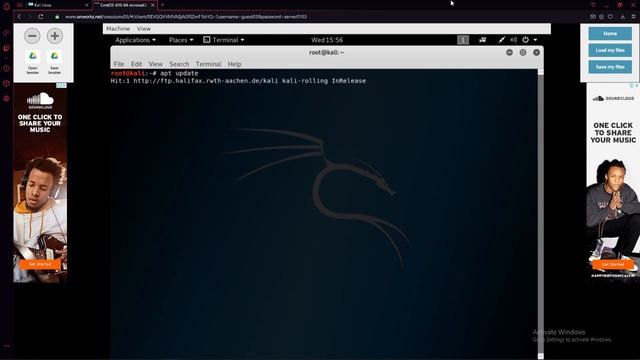640x360 pixels.
Task: Click the padlock site info icon
Action: click(57, 17)
